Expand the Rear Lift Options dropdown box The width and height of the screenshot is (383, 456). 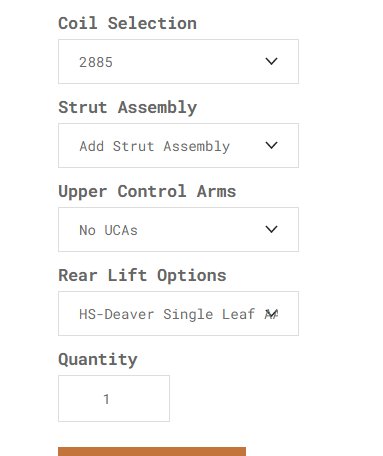point(178,313)
